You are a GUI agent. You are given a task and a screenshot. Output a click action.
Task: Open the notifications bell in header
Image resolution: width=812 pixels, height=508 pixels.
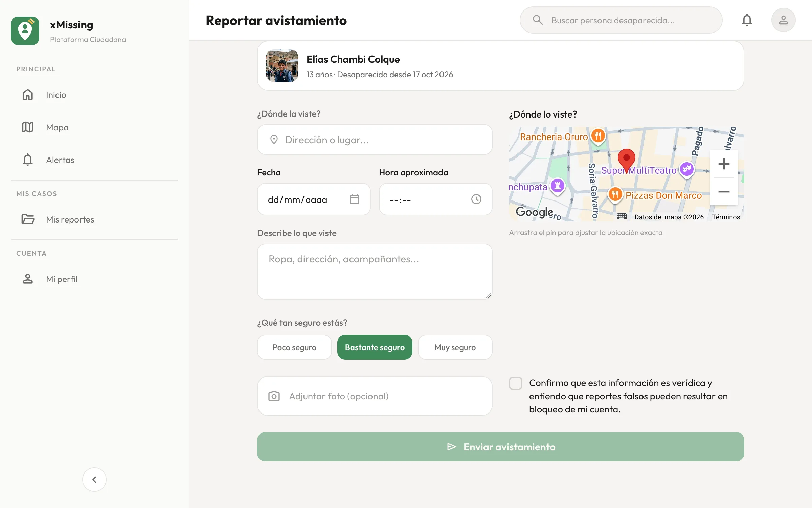747,20
